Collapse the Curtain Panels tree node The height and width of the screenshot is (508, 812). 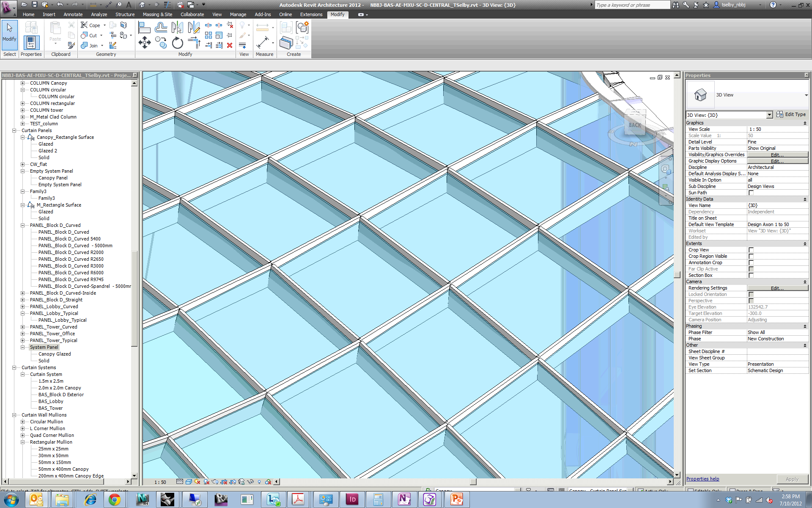[x=14, y=130]
